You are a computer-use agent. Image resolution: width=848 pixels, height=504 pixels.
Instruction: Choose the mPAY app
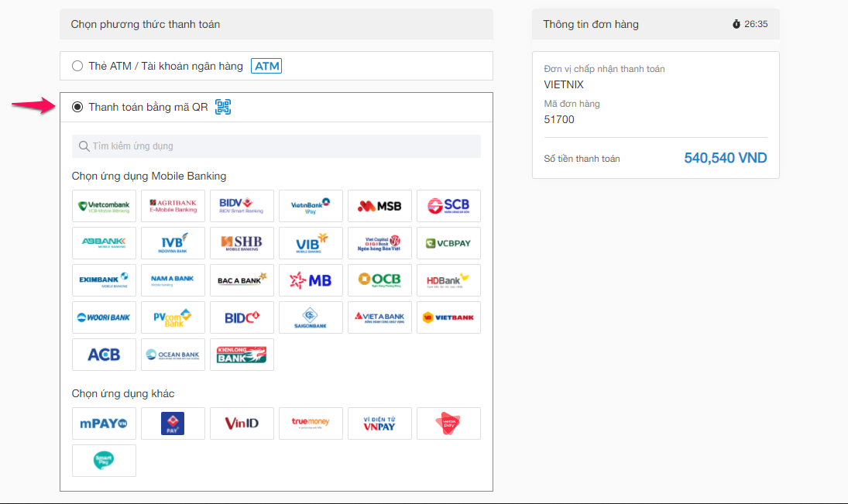coord(104,423)
